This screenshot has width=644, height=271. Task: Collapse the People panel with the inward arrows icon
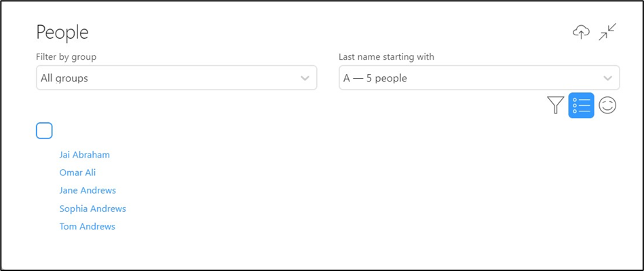[x=607, y=32]
